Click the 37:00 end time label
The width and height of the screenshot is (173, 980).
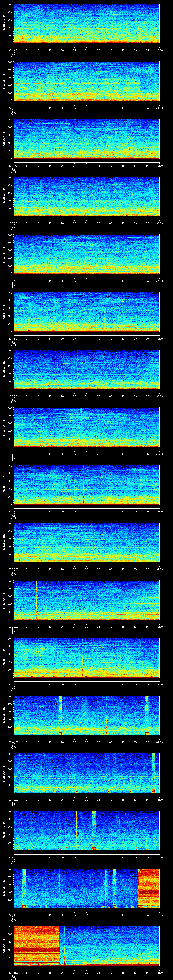click(159, 454)
